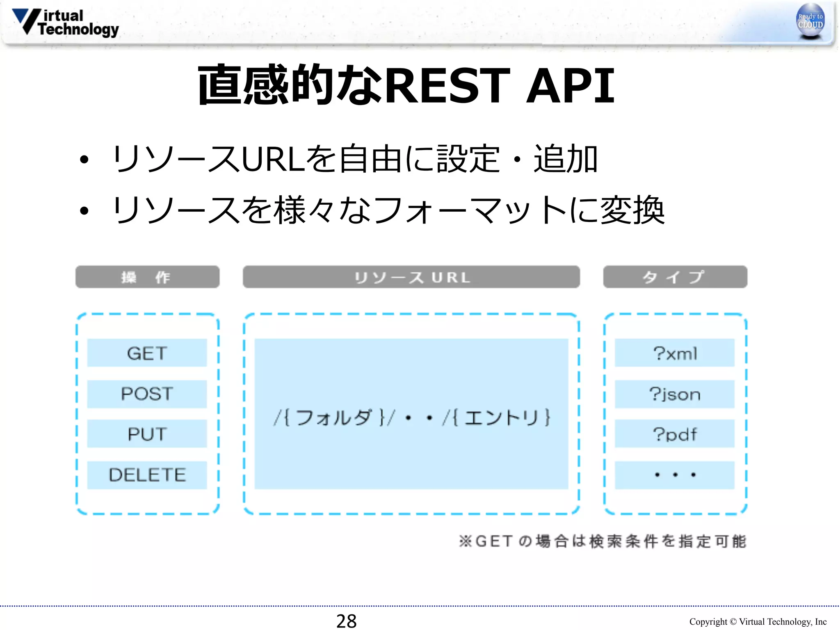Click the /{フォルダ}/・・/{エントリ} URL box
This screenshot has width=840, height=630.
[x=411, y=414]
